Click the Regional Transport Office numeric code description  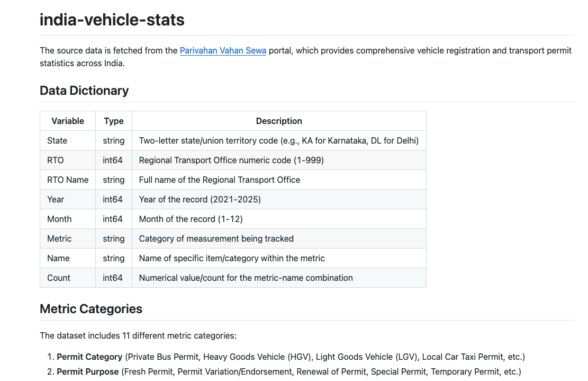tap(231, 160)
